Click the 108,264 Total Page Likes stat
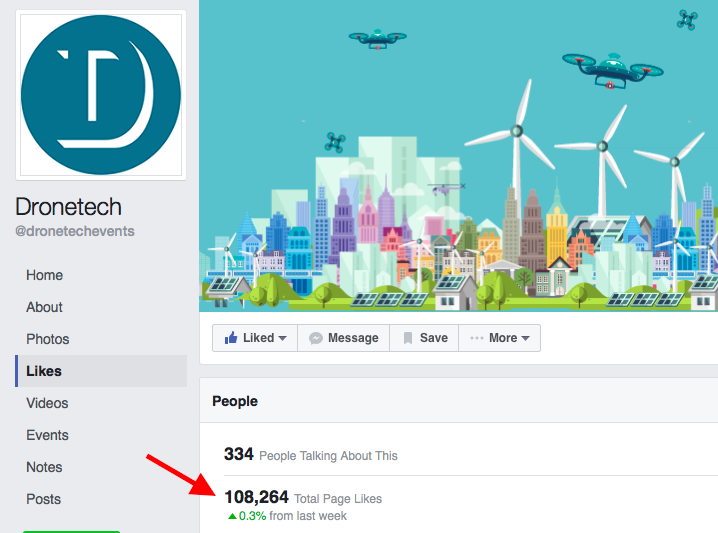Viewport: 718px width, 533px height. pos(303,498)
